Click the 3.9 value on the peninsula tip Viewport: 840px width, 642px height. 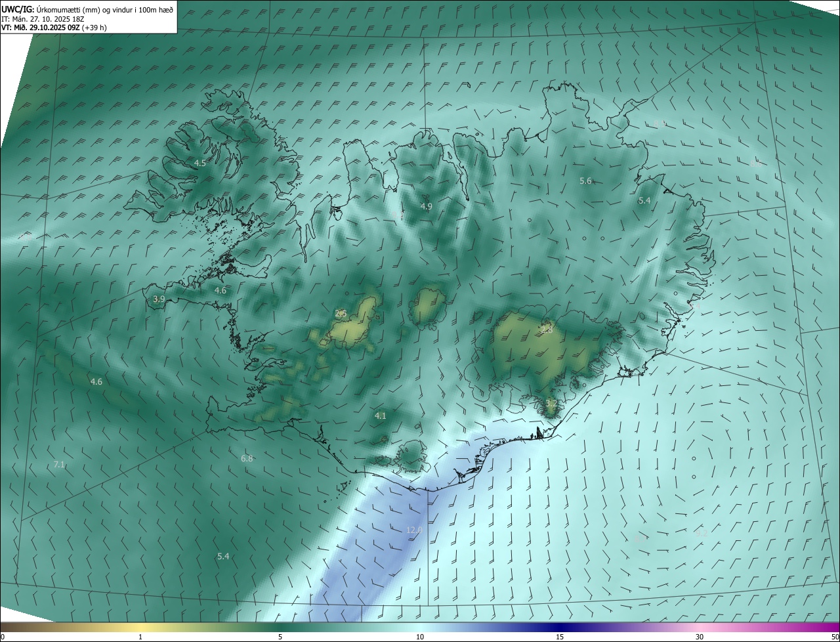pos(159,299)
